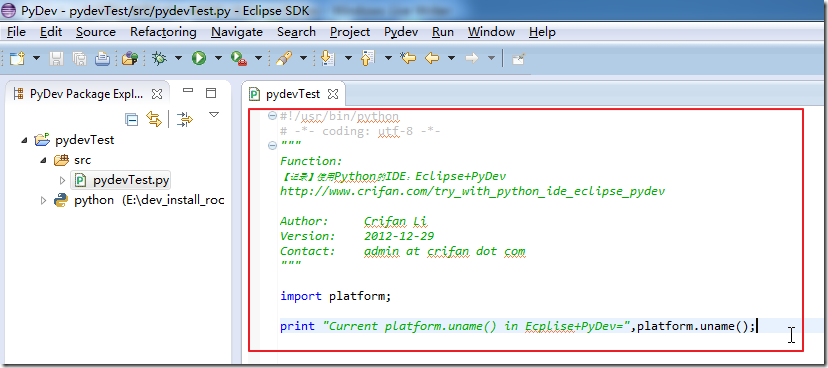Image resolution: width=828 pixels, height=368 pixels.
Task: Open the Refactoring menu
Action: (x=163, y=32)
